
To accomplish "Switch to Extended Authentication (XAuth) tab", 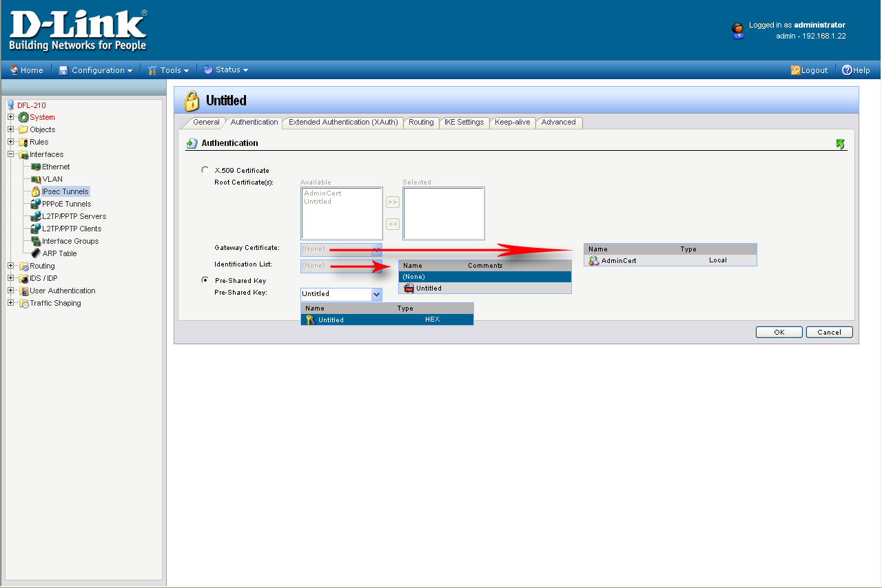I will point(343,123).
